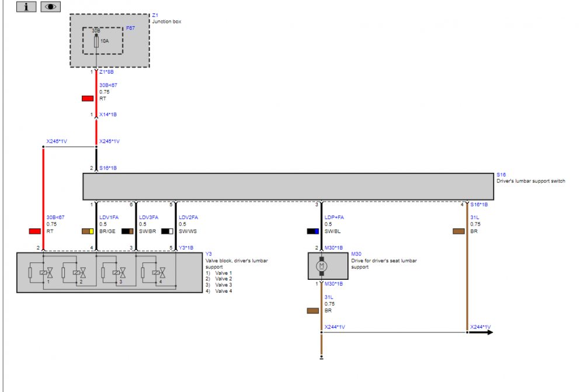Screen dimensions: 584x392
Task: Click the motor symbol in M30 drive
Action: point(321,266)
